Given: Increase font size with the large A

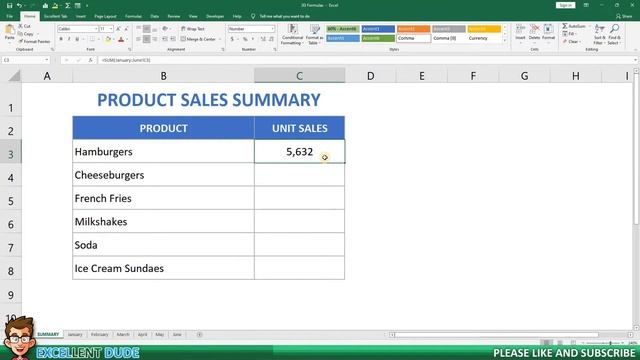Looking at the screenshot, I should coord(118,29).
